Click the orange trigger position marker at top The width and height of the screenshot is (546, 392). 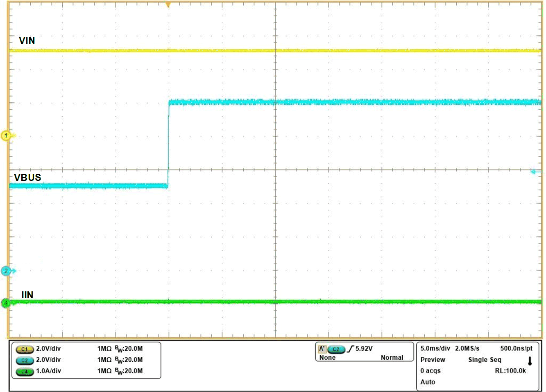point(169,4)
